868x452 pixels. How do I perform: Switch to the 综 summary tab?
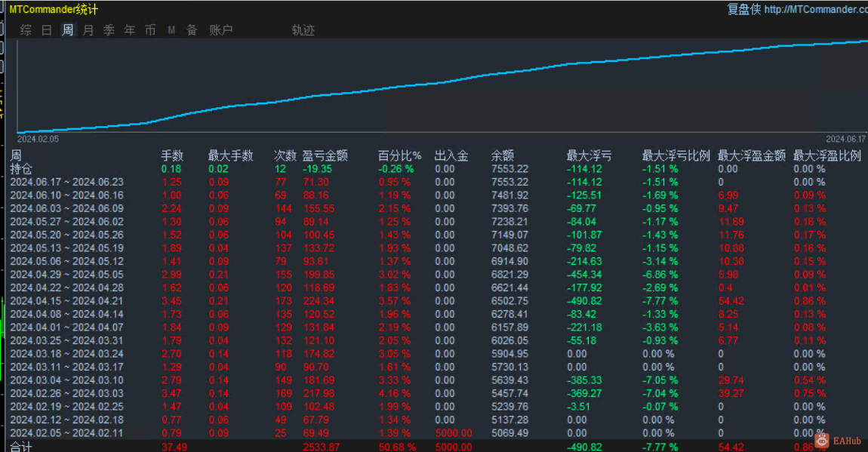[26, 30]
